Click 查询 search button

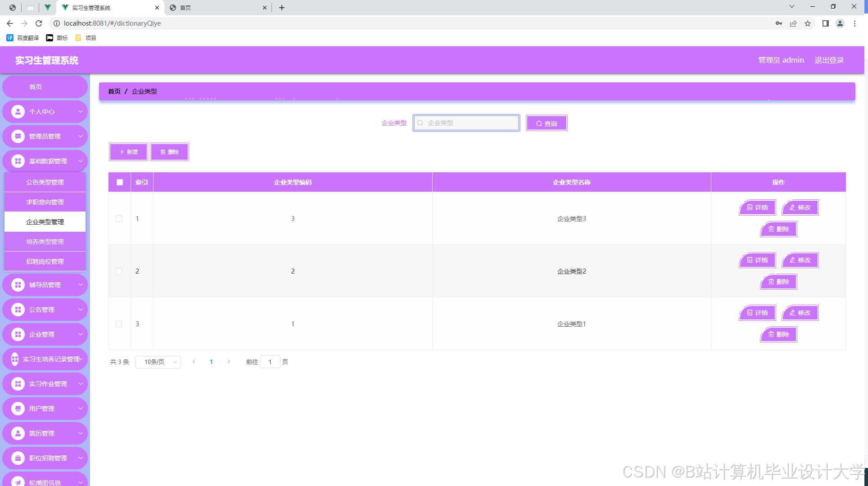click(547, 123)
